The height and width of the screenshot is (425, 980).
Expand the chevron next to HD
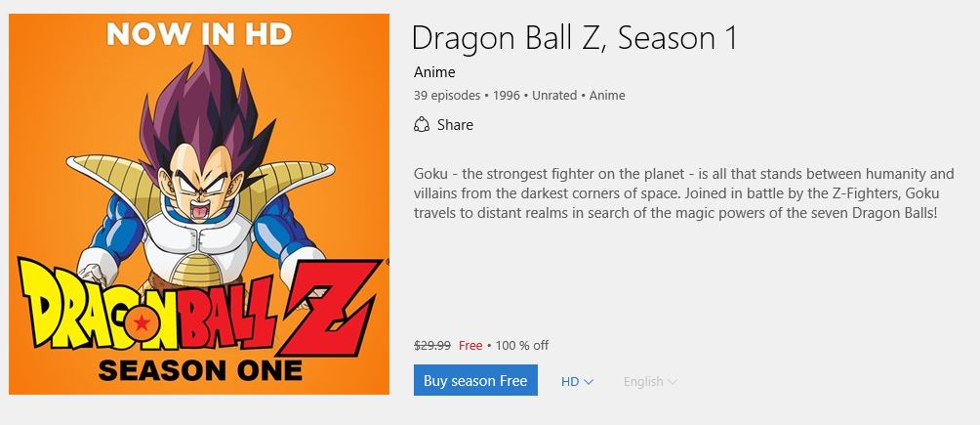coord(589,382)
